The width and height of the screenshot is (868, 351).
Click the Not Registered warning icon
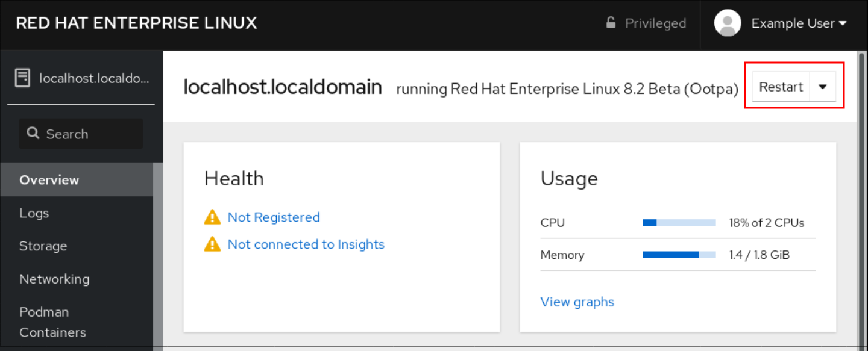[x=212, y=217]
